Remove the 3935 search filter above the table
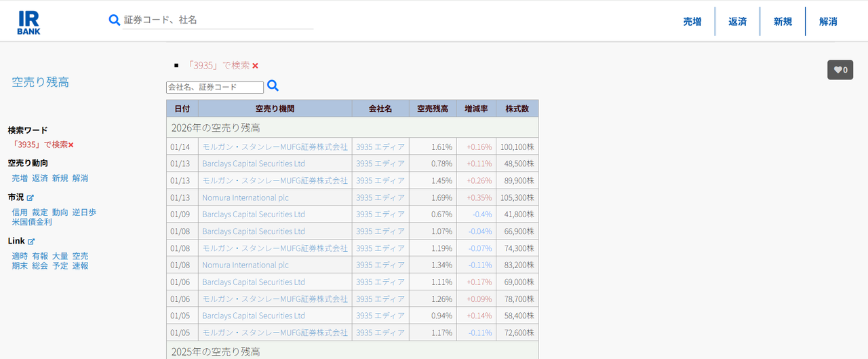 tap(255, 66)
